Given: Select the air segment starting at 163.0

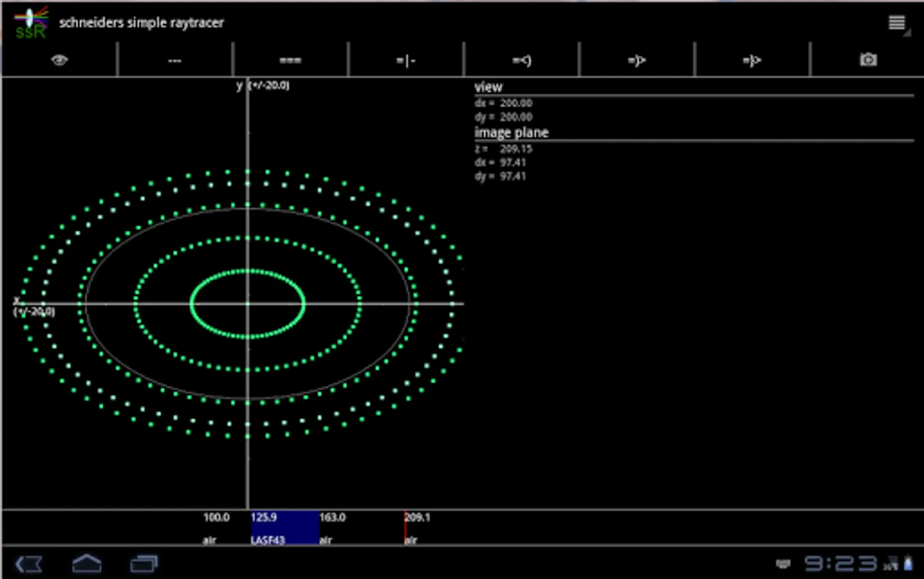Looking at the screenshot, I should 360,528.
